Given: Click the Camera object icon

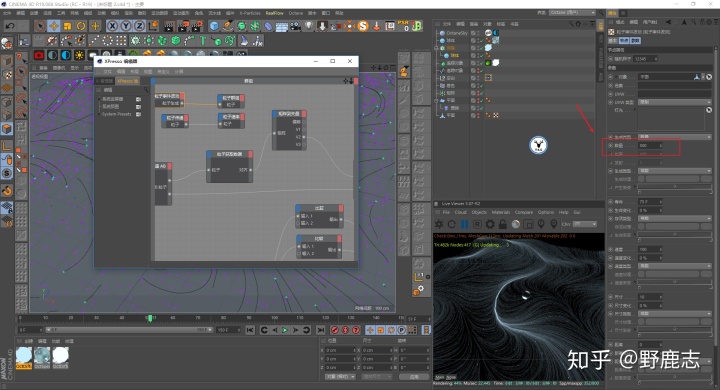Looking at the screenshot, I should 295,26.
